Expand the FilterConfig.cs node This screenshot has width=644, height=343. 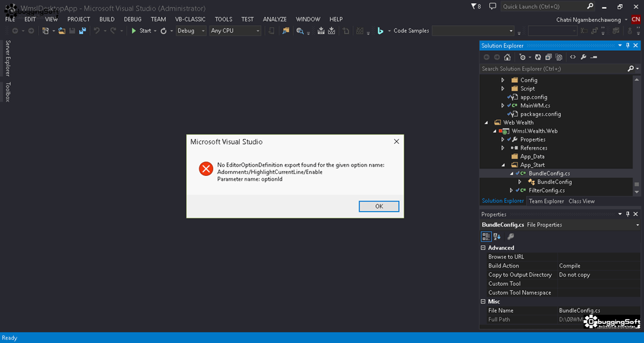(511, 190)
